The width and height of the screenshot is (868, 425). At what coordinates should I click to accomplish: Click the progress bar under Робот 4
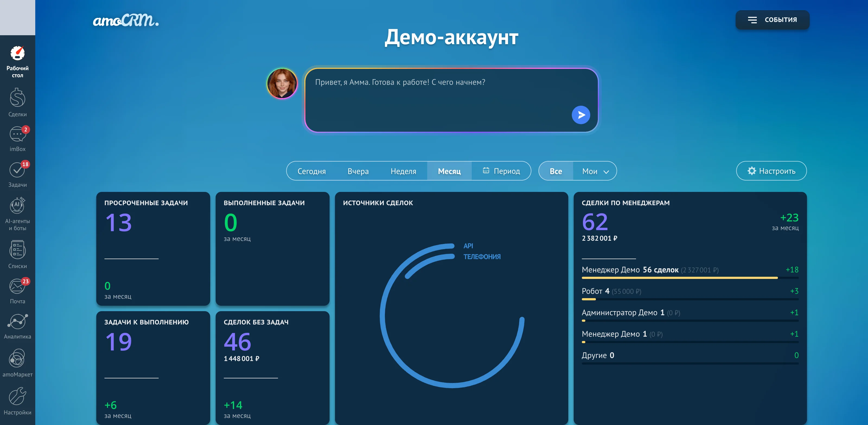coord(690,299)
